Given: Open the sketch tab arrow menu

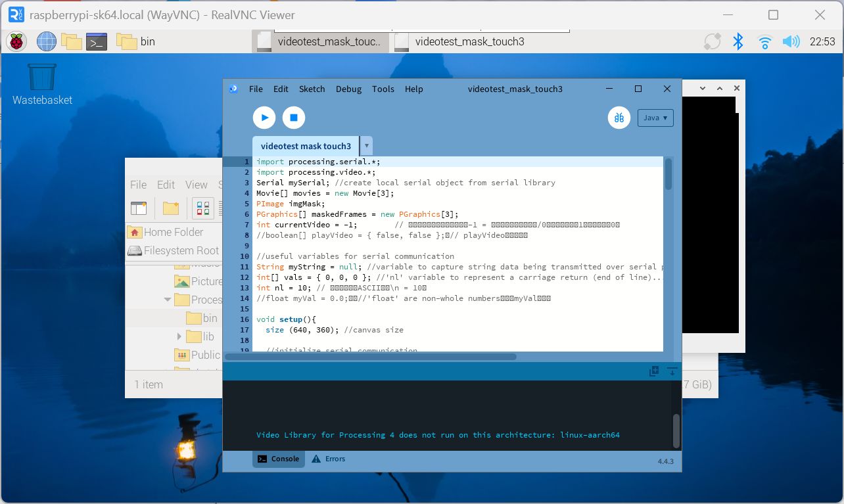Looking at the screenshot, I should [366, 146].
